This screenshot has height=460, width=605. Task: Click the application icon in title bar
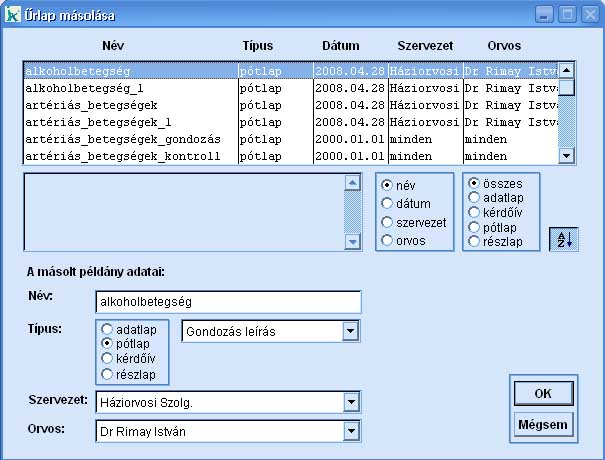coord(13,15)
